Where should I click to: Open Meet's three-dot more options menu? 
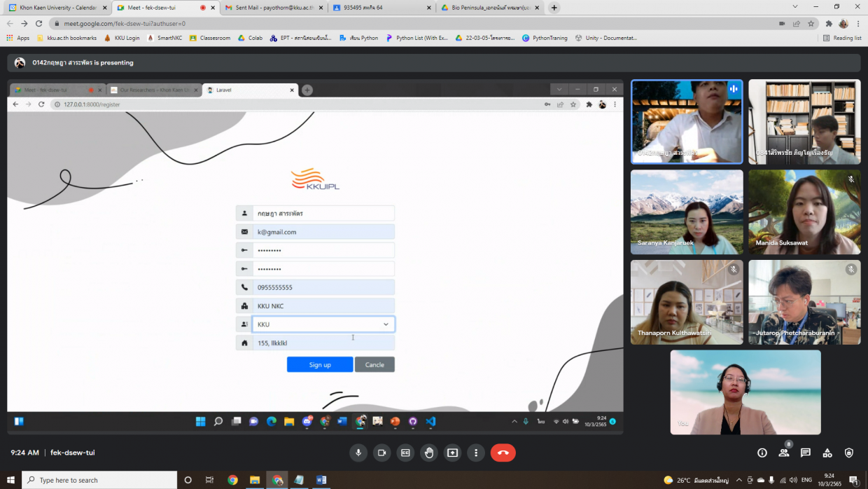coord(476,453)
